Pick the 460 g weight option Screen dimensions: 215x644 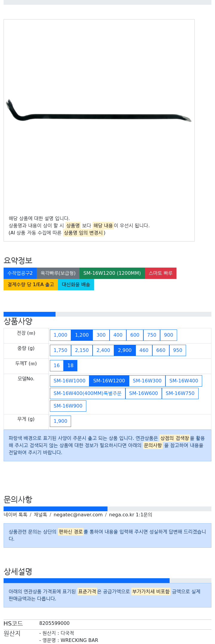click(x=144, y=350)
